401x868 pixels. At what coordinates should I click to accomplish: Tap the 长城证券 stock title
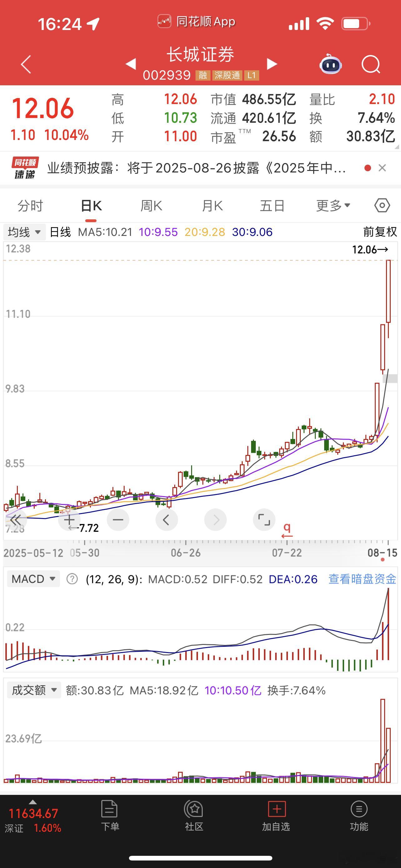(200, 54)
